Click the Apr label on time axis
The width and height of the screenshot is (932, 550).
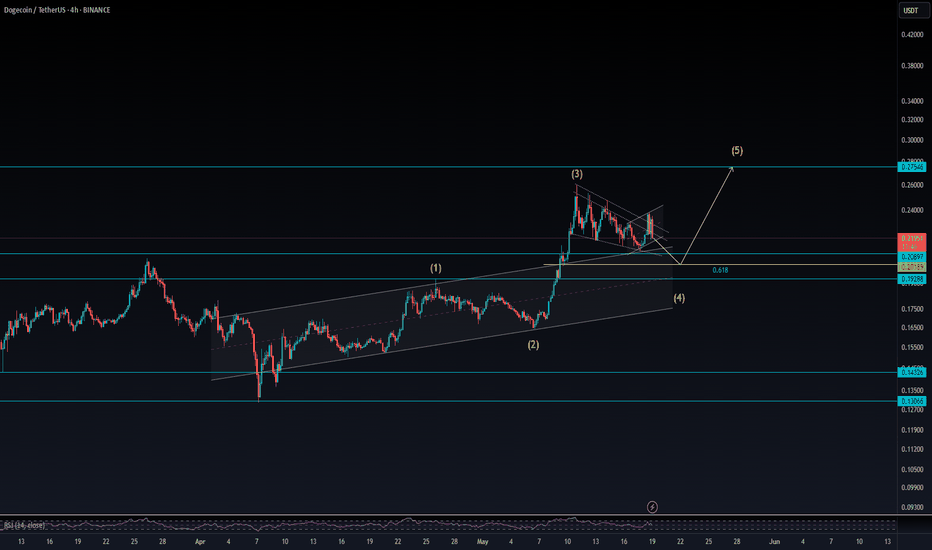pos(200,542)
